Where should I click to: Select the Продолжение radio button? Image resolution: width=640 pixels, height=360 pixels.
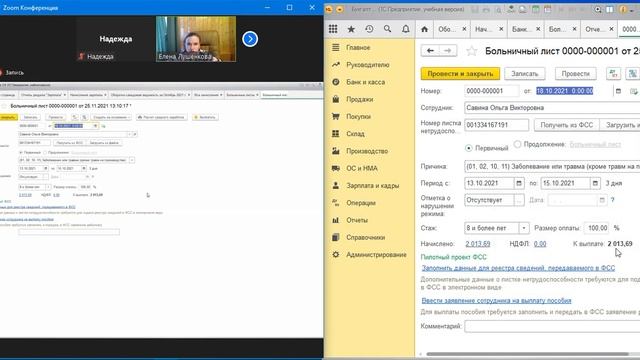[x=517, y=144]
